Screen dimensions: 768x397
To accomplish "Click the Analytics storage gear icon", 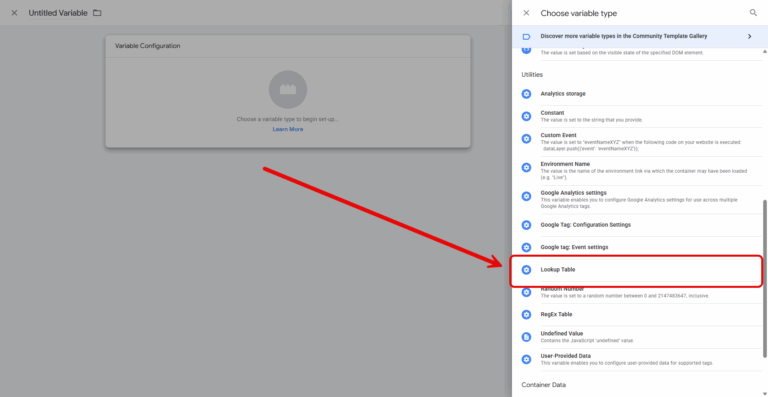I will click(526, 93).
